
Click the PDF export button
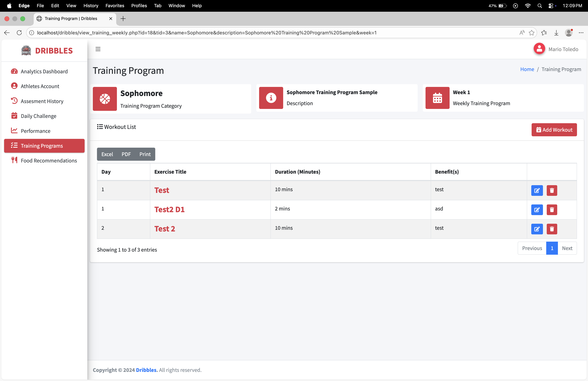tap(126, 154)
